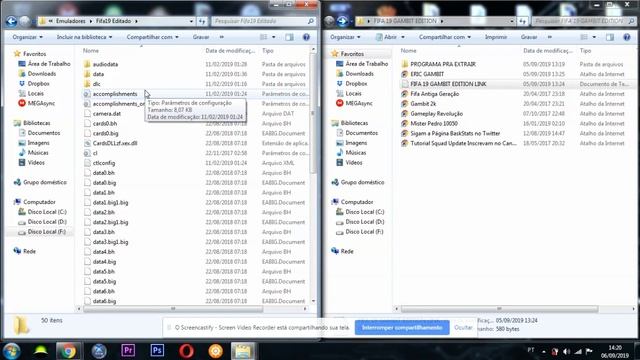Screen dimensions: 640x360
Task: Select file CardsDLLzf.xex.dll
Action: (115, 143)
